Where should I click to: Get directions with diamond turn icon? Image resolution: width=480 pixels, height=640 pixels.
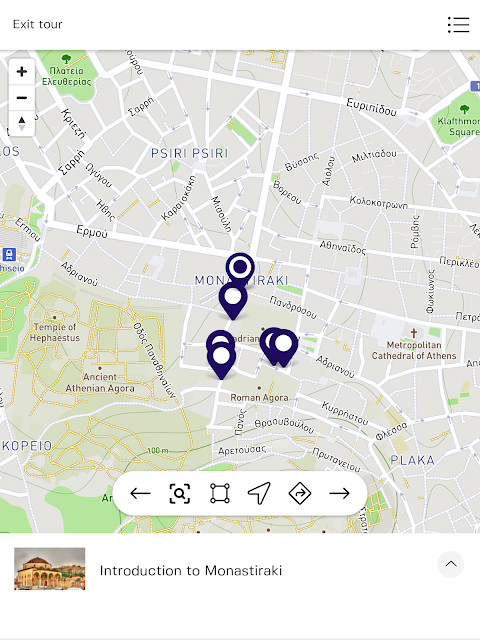(300, 493)
